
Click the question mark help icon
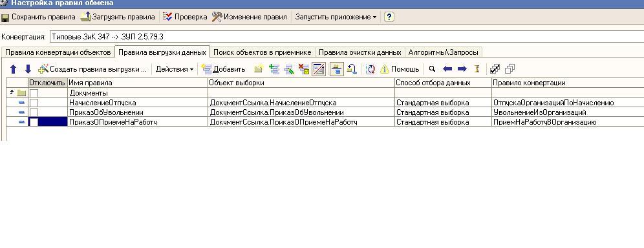point(389,17)
